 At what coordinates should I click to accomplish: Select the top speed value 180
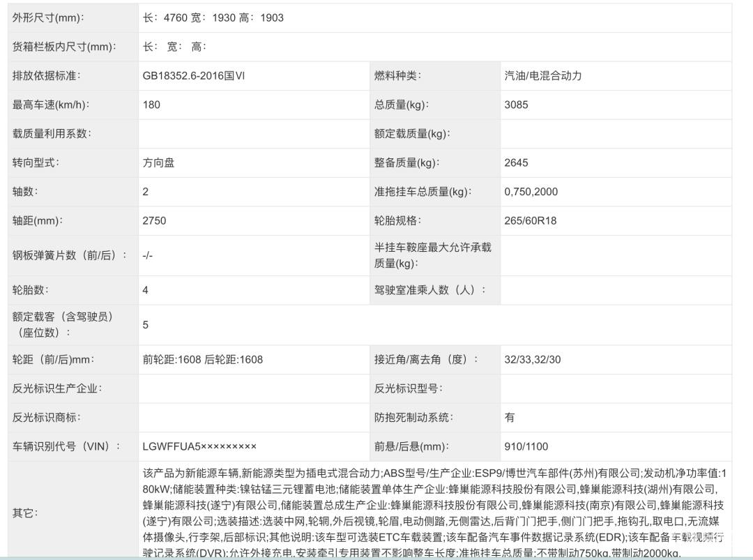[x=151, y=105]
